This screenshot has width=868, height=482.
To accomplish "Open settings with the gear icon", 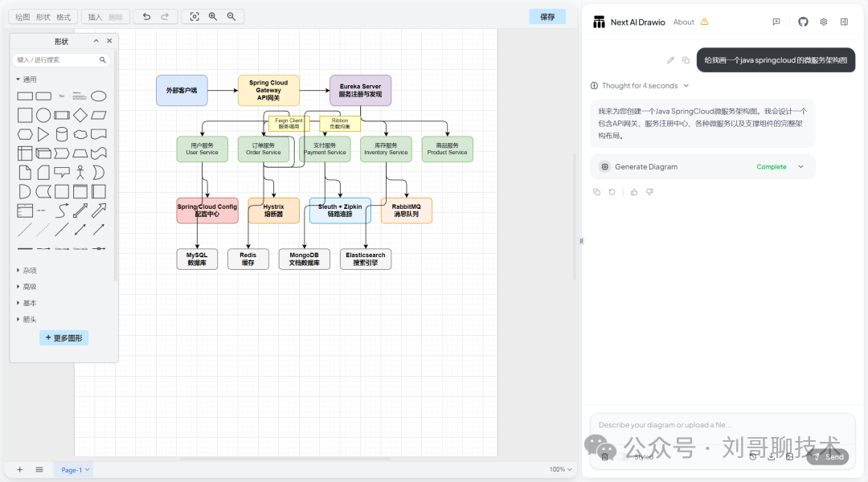I will pos(824,22).
